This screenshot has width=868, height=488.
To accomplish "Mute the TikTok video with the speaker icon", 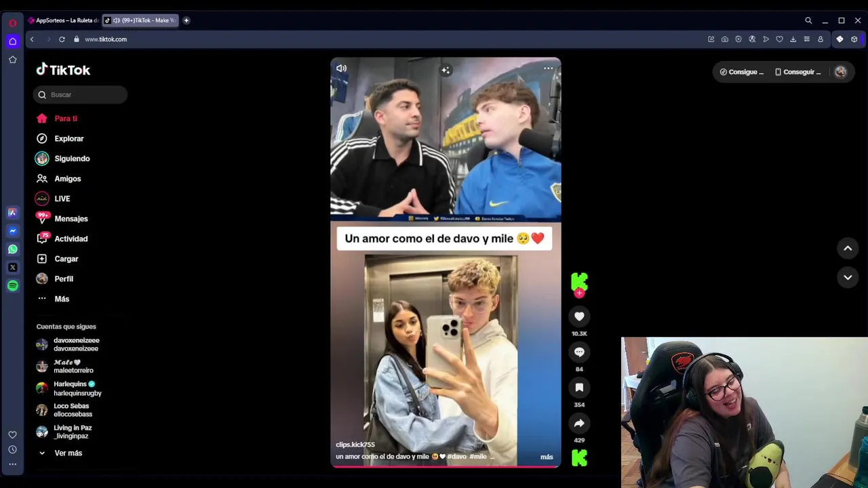I will coord(341,68).
